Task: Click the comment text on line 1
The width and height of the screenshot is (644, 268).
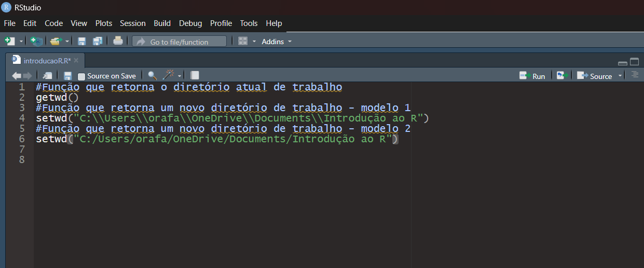Action: point(189,87)
